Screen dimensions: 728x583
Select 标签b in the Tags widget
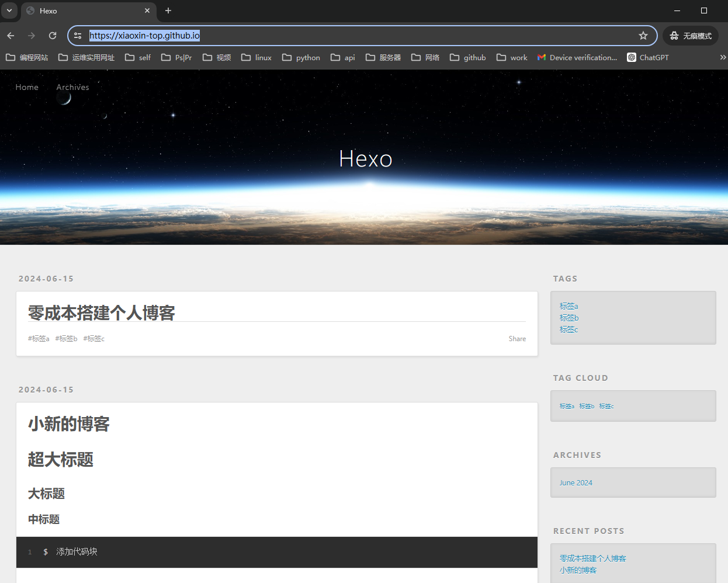[569, 318]
